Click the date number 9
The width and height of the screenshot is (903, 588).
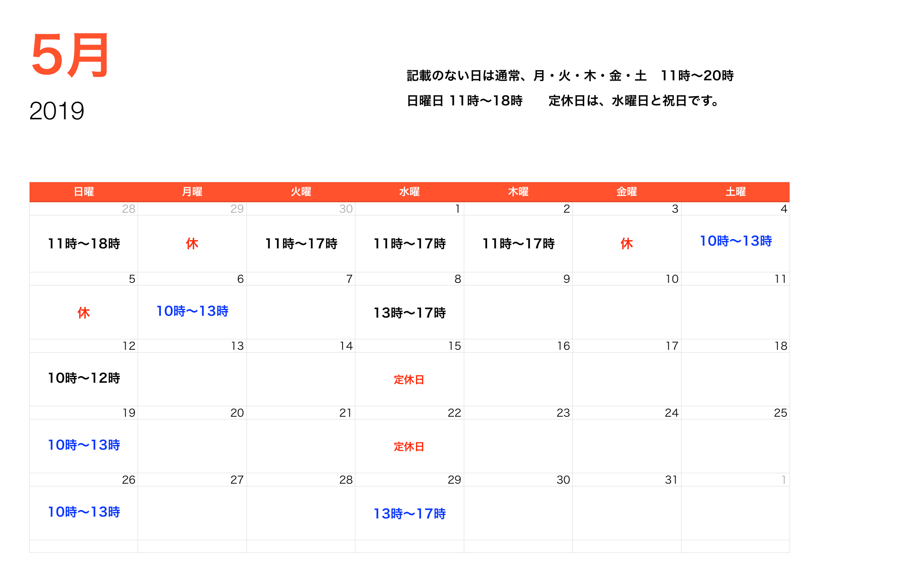tap(567, 279)
